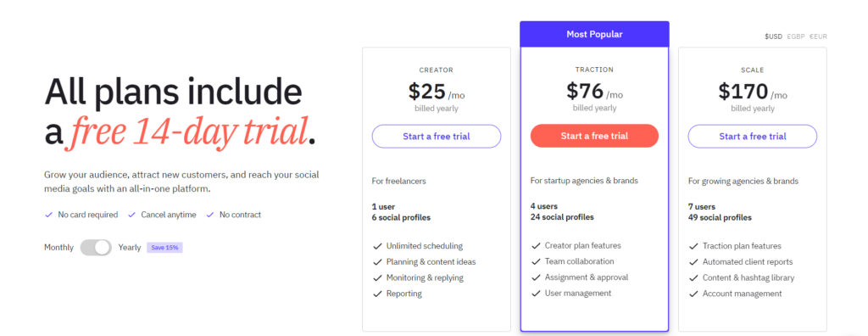Screen dimensions: 868x336
Task: Switch currency to $USD
Action: pyautogui.click(x=773, y=36)
